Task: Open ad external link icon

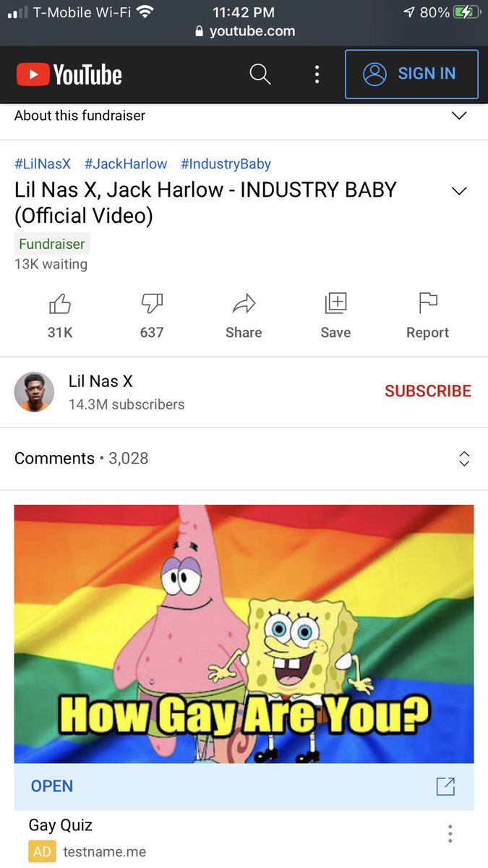Action: (446, 786)
